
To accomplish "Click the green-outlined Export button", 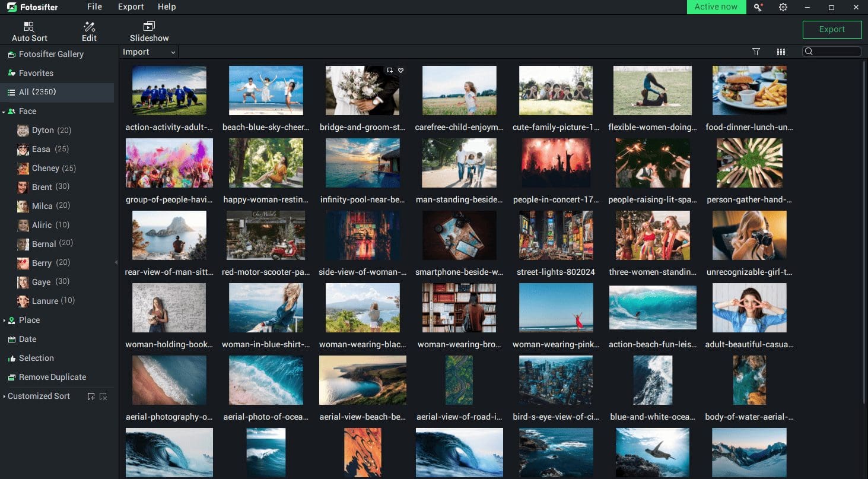I will click(832, 30).
